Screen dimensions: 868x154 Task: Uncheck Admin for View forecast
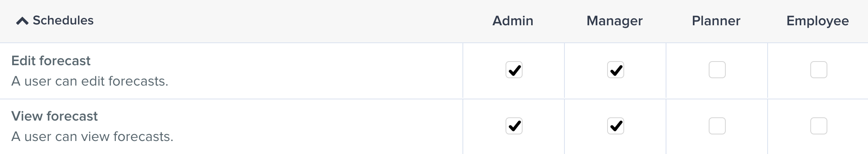tap(514, 126)
